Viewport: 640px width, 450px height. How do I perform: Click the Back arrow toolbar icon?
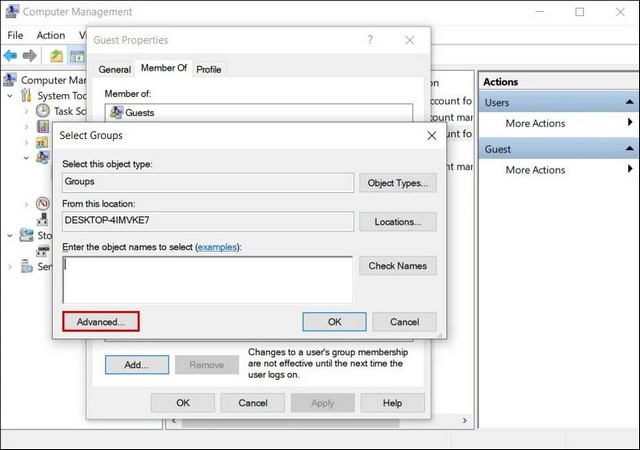pyautogui.click(x=10, y=56)
